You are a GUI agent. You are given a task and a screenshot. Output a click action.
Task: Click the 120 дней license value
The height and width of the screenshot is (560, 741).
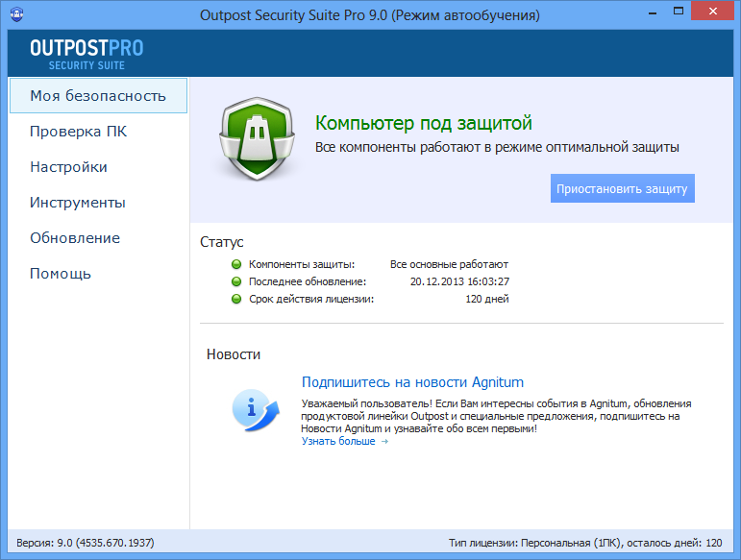[486, 299]
